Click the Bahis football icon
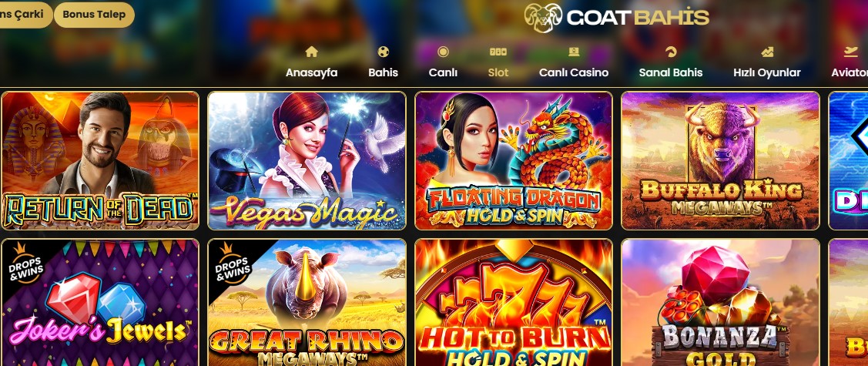868x366 pixels. coord(383,52)
